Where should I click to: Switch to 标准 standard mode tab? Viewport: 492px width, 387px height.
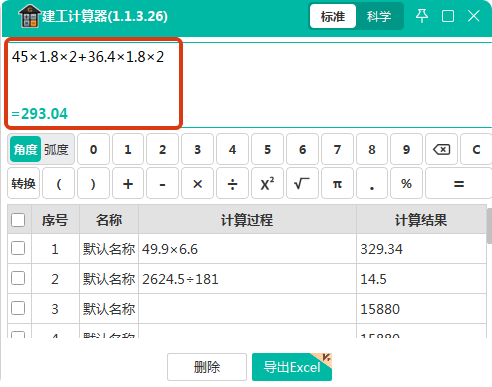(x=333, y=16)
